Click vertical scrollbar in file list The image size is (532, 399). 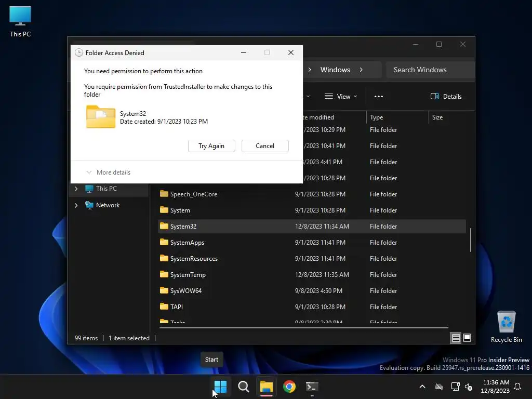pos(471,240)
